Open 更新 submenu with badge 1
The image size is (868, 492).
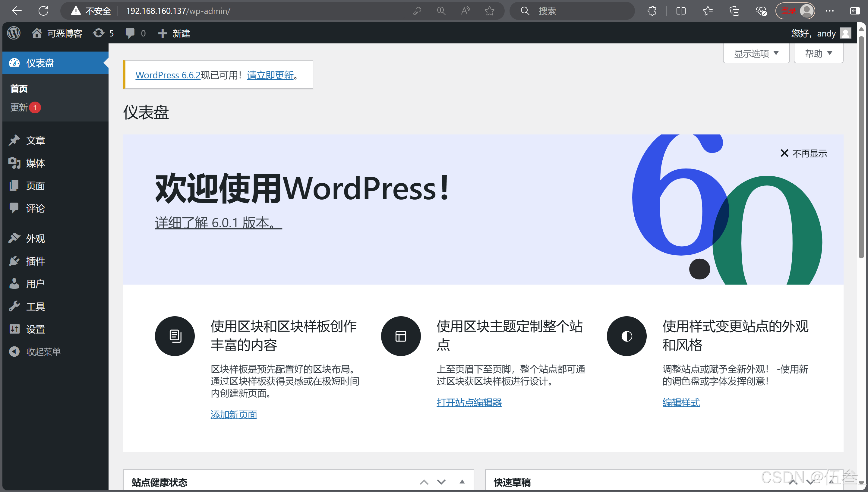tap(25, 107)
